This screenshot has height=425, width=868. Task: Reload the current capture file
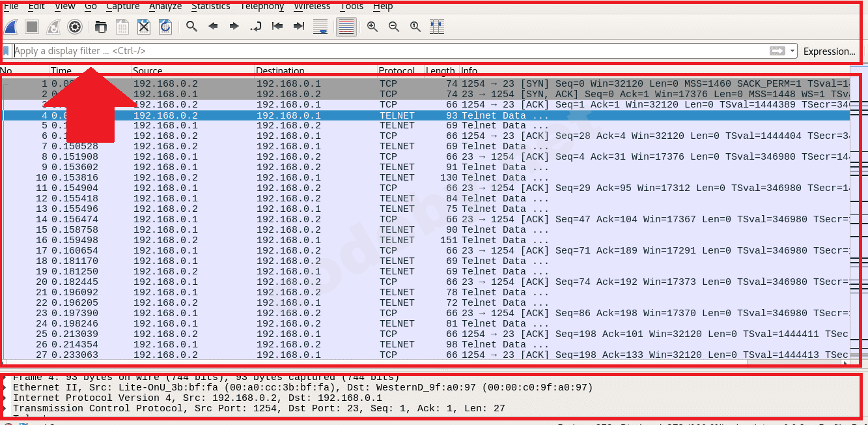(x=165, y=27)
